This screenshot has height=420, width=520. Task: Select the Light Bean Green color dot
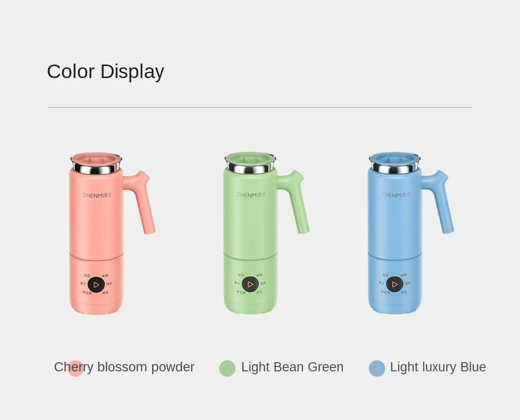tap(227, 368)
